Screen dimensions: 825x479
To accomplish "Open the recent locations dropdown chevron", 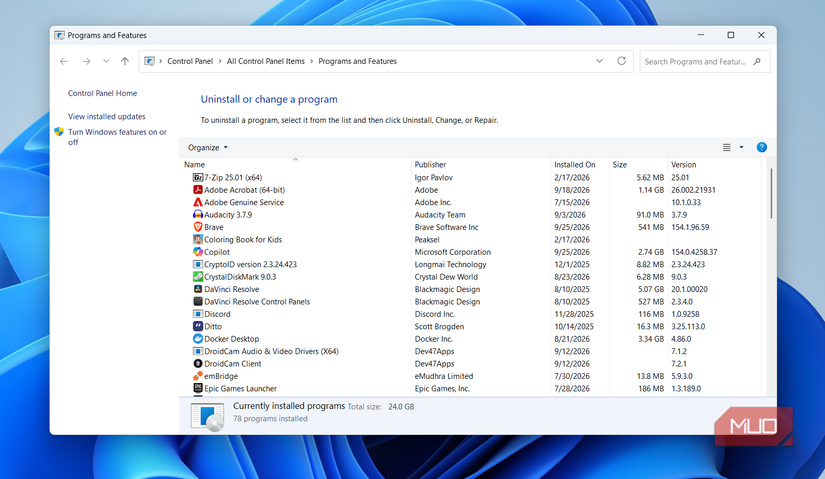I will point(106,62).
